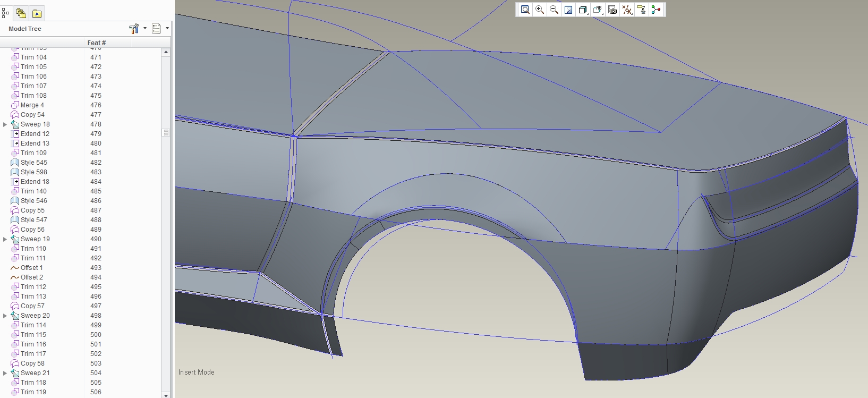Toggle the Annotation Display icon
Image resolution: width=868 pixels, height=398 pixels.
tap(642, 10)
